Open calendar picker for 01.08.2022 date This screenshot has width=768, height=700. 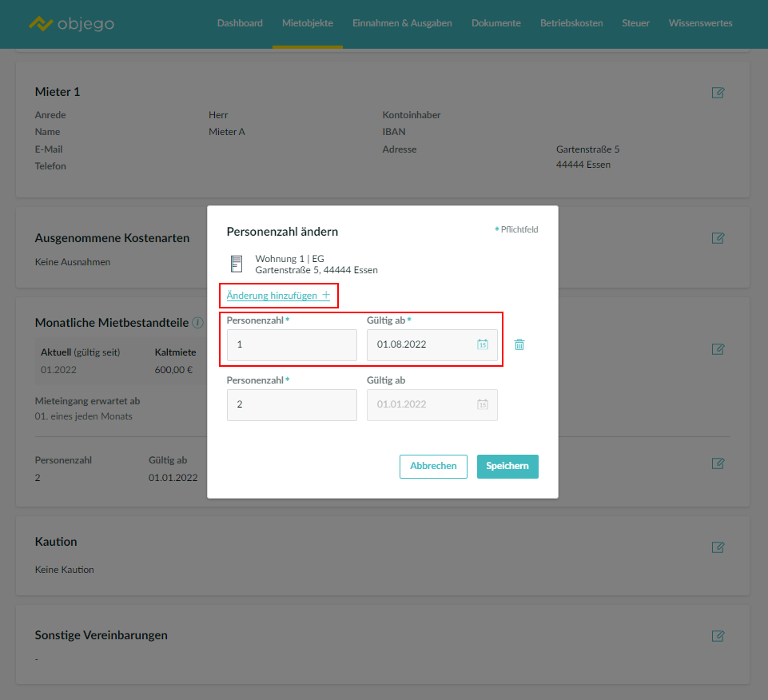point(483,344)
